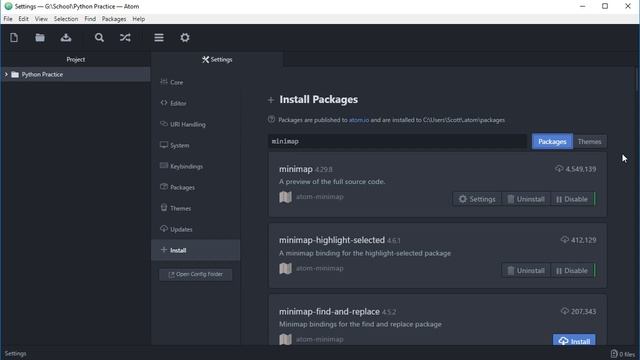
Task: Open the find magnifier toolbar icon
Action: 99,38
